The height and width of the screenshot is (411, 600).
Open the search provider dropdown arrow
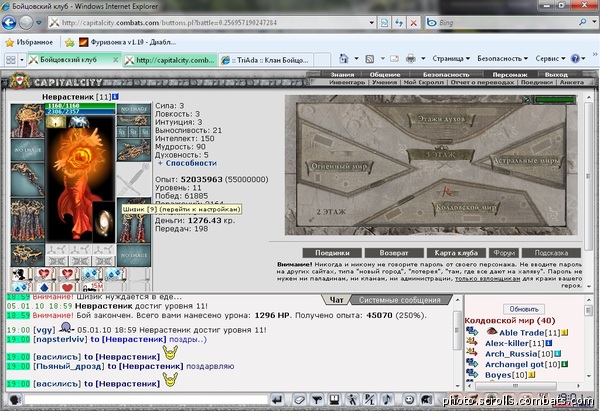594,22
